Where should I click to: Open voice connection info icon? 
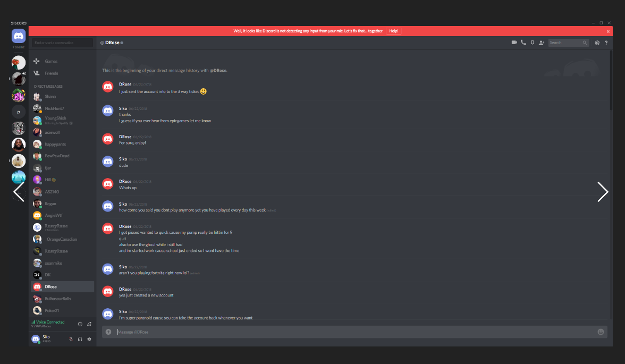[80, 324]
